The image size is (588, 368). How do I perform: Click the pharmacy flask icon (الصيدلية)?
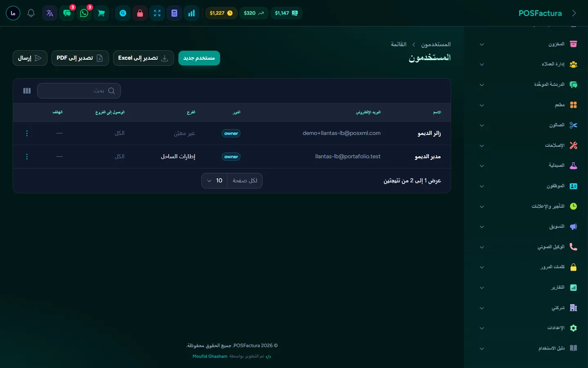pos(573,166)
